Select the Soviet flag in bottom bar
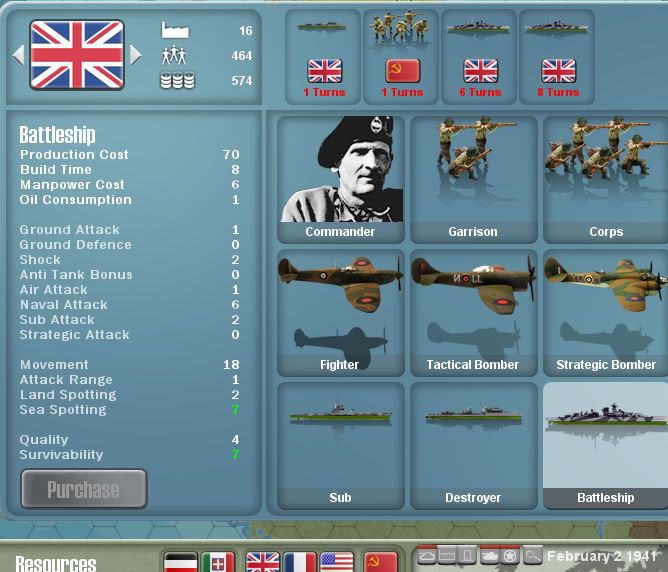This screenshot has width=668, height=572. click(381, 562)
